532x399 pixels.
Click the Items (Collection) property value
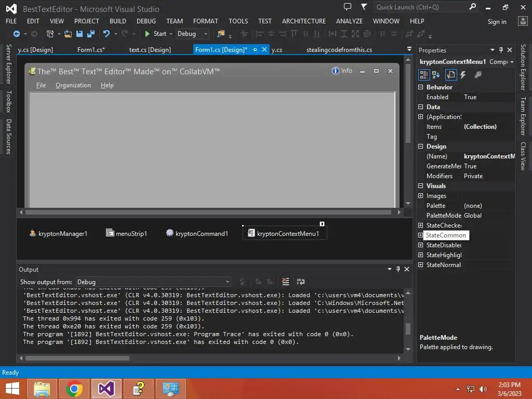(488, 127)
